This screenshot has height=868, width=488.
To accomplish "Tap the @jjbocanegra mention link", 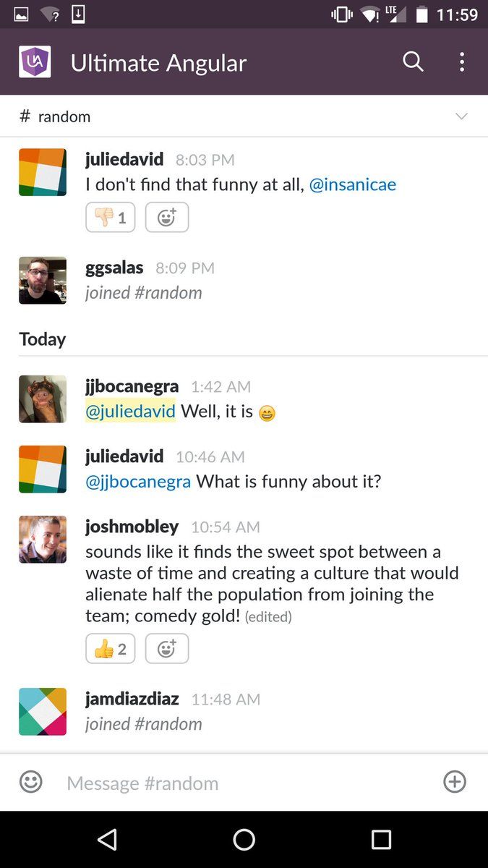I will click(138, 481).
